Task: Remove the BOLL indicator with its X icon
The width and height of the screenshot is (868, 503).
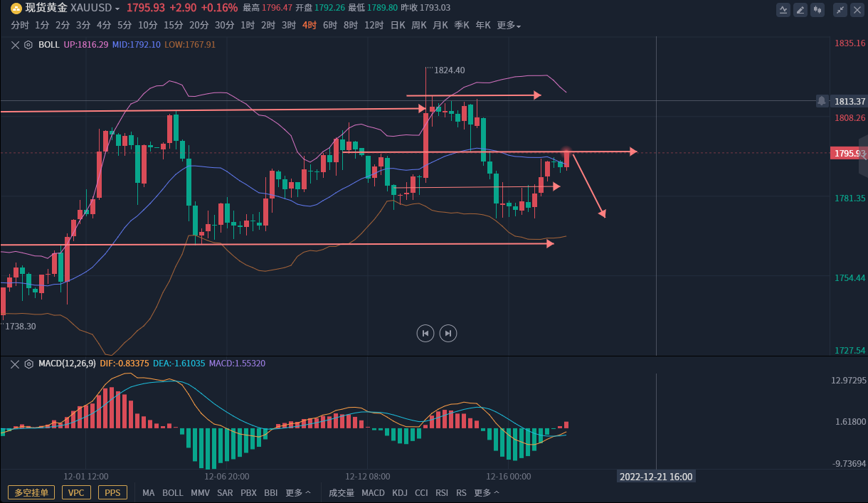Action: (x=15, y=44)
